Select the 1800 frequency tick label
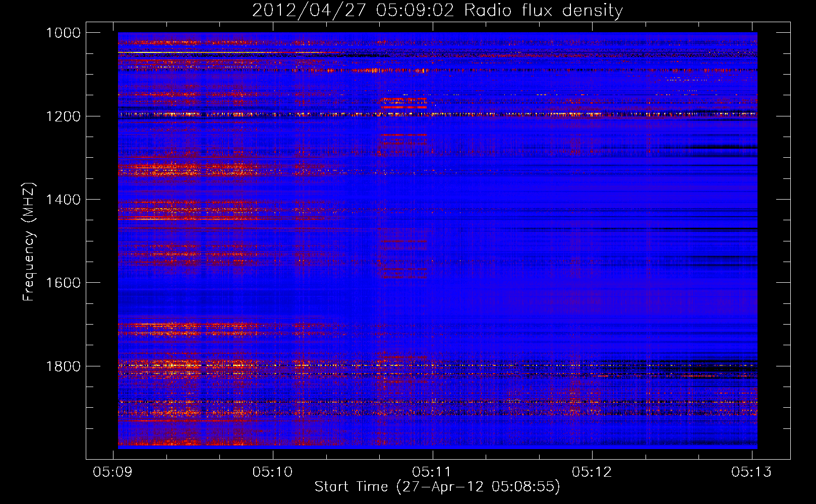The height and width of the screenshot is (504, 816). click(63, 366)
